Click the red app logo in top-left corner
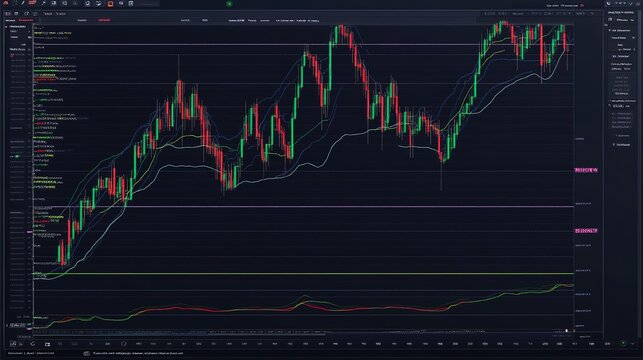This screenshot has height=360, width=643. click(x=5, y=3)
